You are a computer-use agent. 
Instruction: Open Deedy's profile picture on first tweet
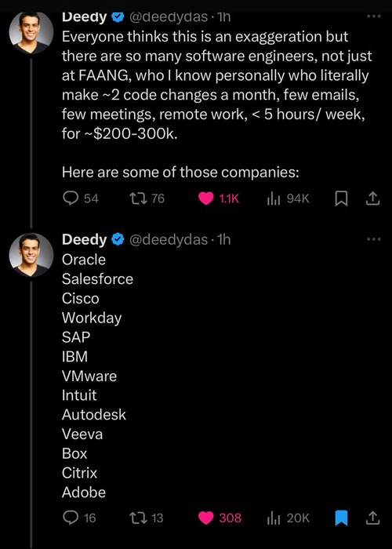click(x=31, y=32)
